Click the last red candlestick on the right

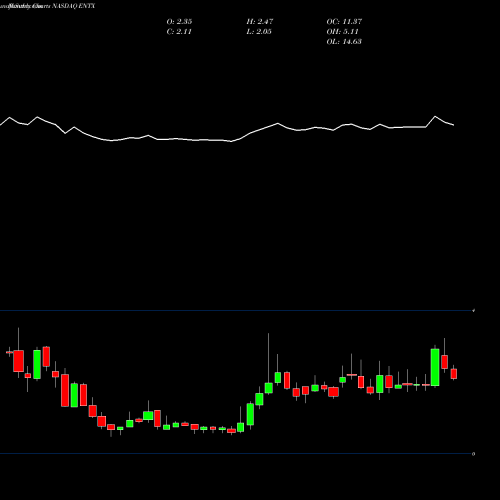click(454, 374)
